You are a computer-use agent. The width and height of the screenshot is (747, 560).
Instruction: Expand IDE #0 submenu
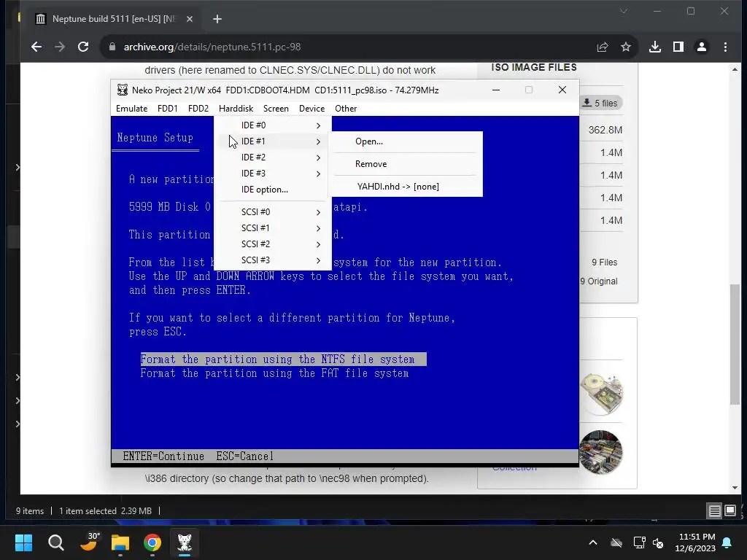click(x=273, y=125)
